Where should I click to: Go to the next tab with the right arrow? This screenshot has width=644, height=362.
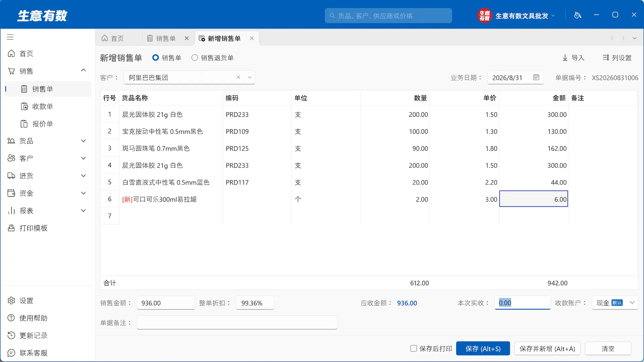pos(623,38)
